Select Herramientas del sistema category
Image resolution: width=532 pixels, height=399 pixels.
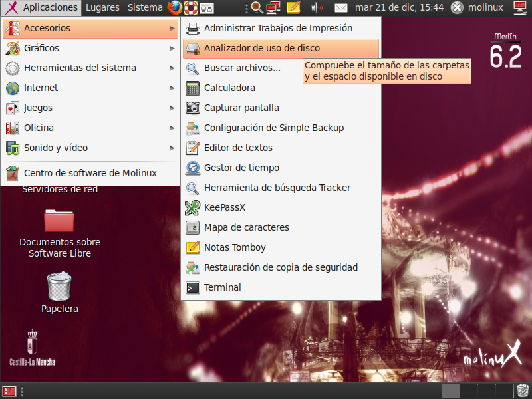pyautogui.click(x=90, y=68)
